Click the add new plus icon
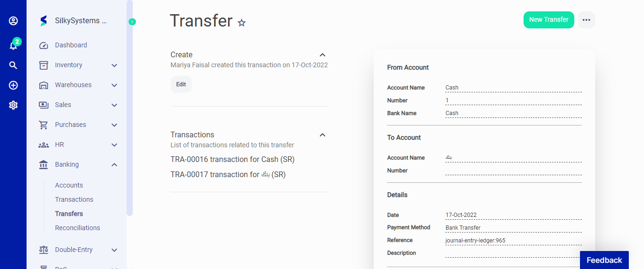 click(13, 85)
